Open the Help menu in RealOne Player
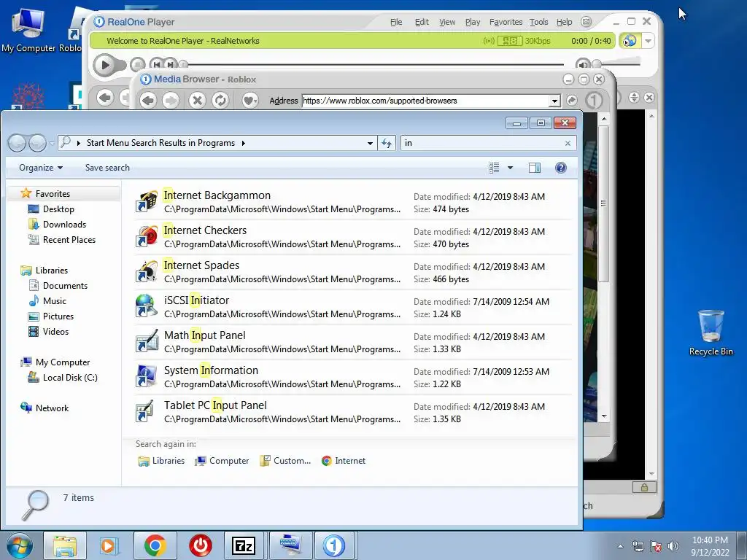The width and height of the screenshot is (747, 560). (x=564, y=22)
